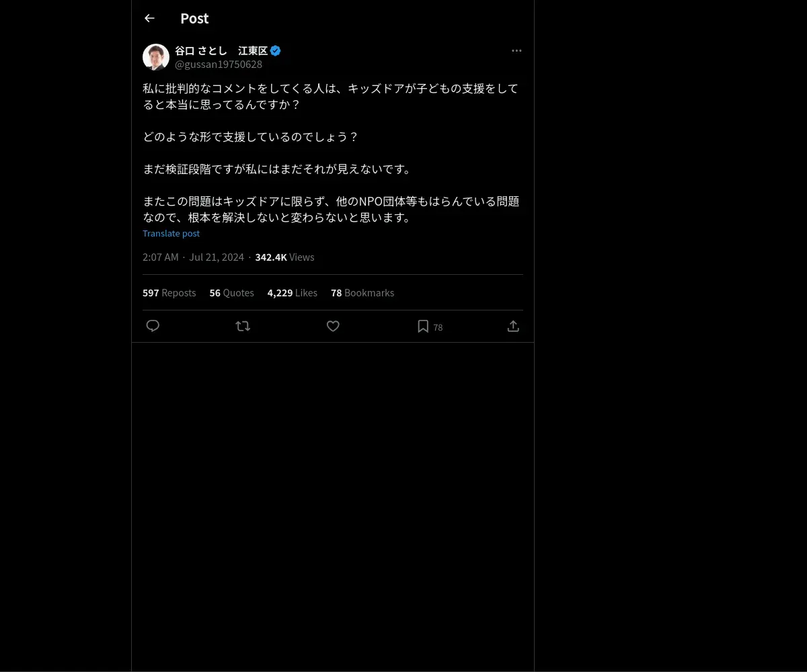Open the 597 Reposts list

[169, 293]
